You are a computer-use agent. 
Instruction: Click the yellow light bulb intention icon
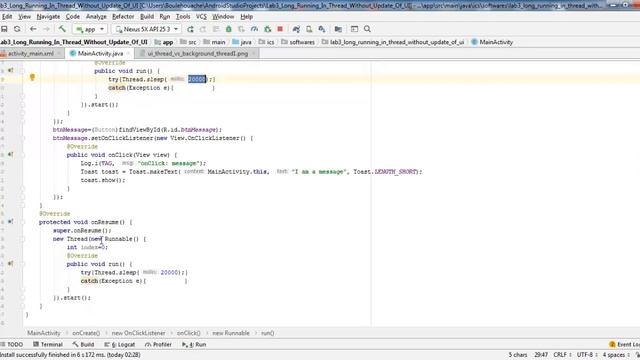(x=32, y=78)
